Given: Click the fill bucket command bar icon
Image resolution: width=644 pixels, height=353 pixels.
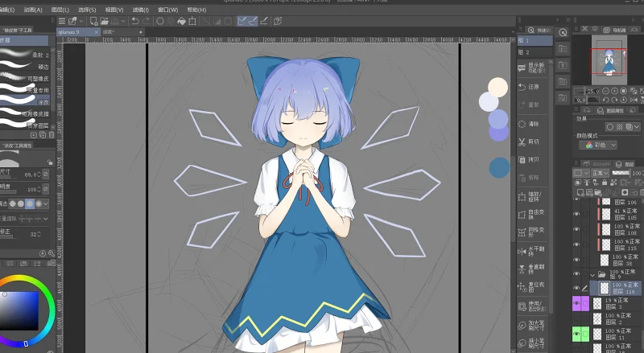Looking at the screenshot, I should coord(181,22).
